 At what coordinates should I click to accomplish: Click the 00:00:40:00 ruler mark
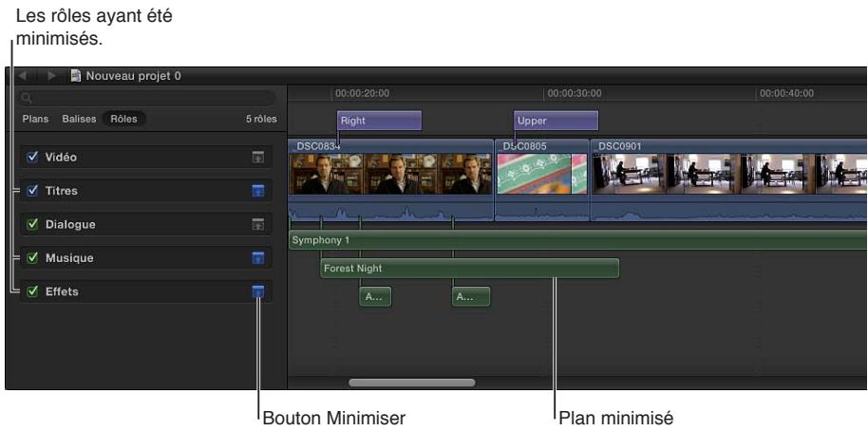(x=786, y=93)
